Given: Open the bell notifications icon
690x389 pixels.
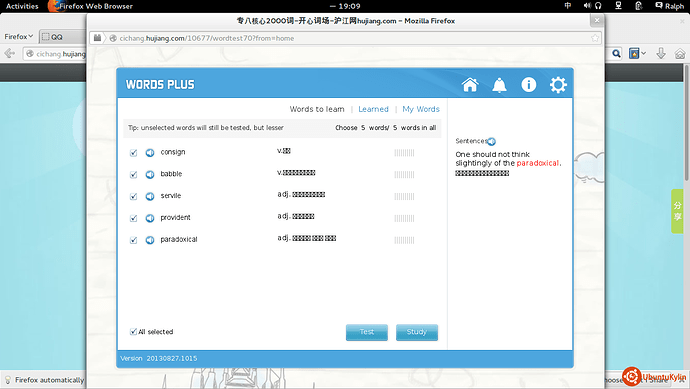Looking at the screenshot, I should [x=499, y=84].
